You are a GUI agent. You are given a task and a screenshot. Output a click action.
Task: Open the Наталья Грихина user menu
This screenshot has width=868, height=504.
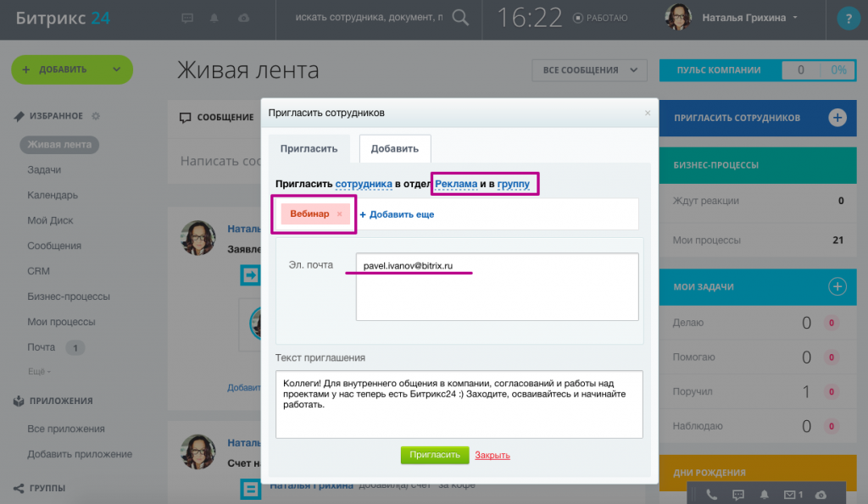744,18
